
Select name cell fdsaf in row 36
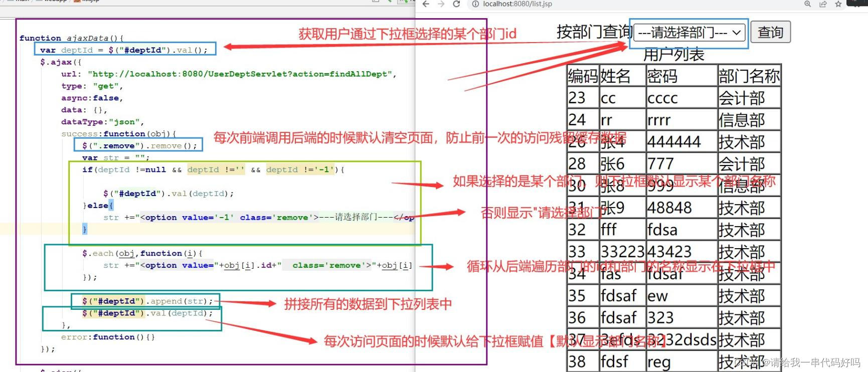coord(623,318)
